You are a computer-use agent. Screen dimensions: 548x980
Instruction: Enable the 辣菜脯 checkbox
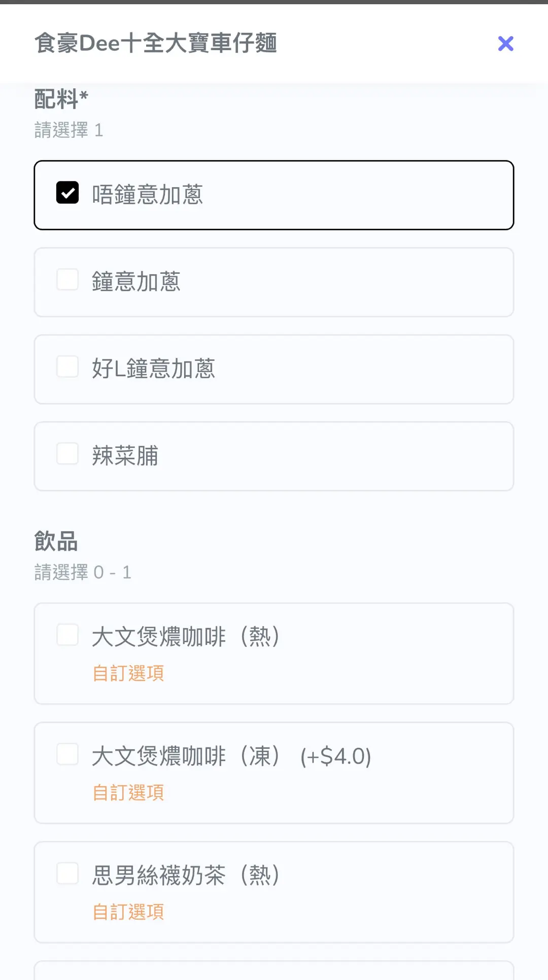click(x=67, y=454)
